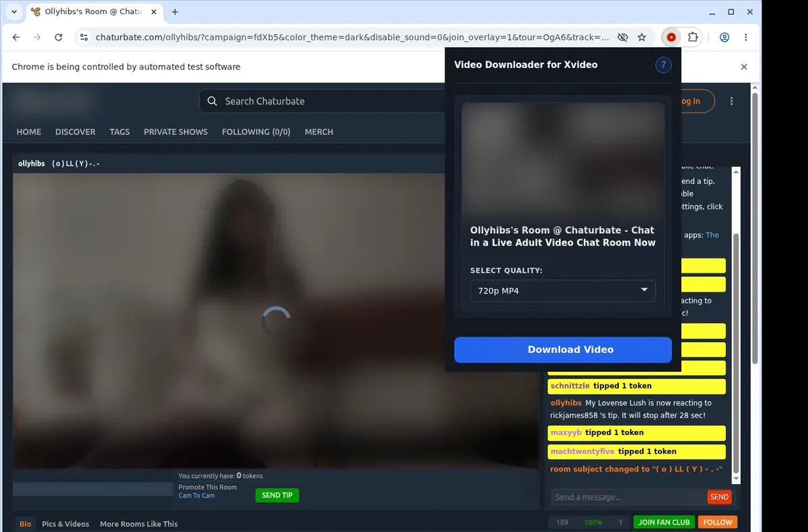Image resolution: width=808 pixels, height=532 pixels.
Task: Click the SEND chat button
Action: pyautogui.click(x=719, y=497)
